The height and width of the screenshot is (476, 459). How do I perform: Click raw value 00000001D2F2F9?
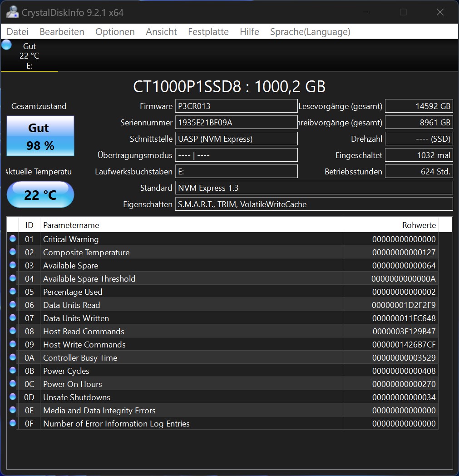click(404, 305)
